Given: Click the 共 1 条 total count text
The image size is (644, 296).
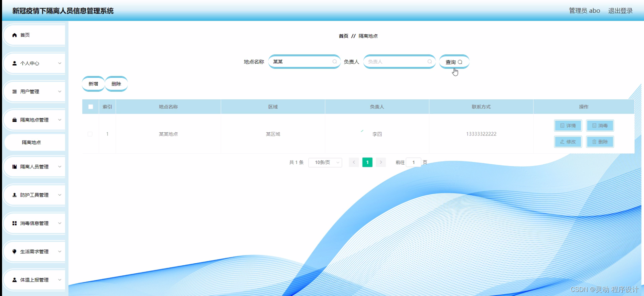Looking at the screenshot, I should pyautogui.click(x=296, y=162).
